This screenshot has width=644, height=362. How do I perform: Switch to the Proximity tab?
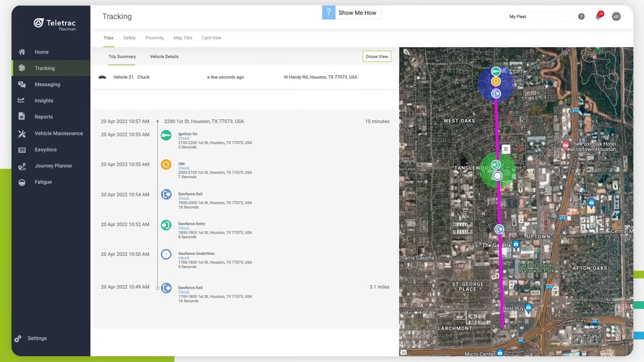154,38
